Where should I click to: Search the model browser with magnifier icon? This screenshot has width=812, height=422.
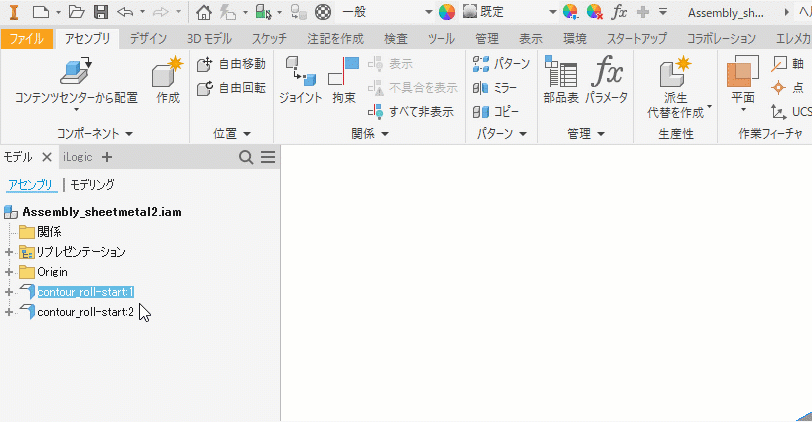(x=246, y=157)
